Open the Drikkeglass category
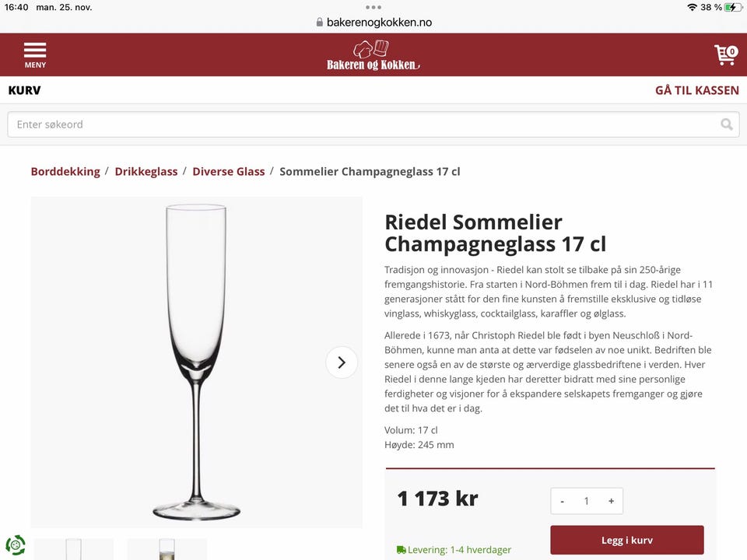The height and width of the screenshot is (560, 747). pos(146,171)
